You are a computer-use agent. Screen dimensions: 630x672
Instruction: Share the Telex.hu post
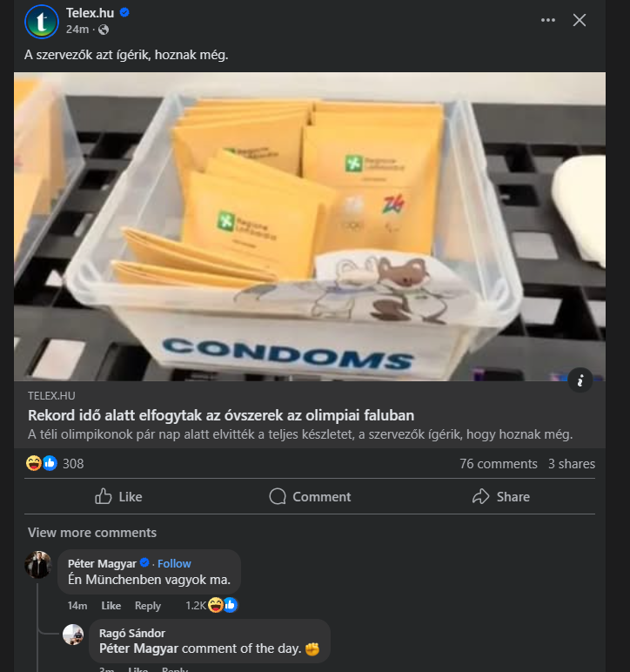(500, 496)
